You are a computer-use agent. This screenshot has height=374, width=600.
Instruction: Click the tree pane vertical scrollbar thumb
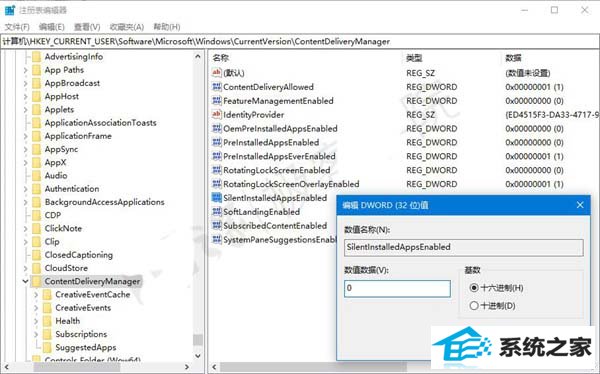coord(198,340)
